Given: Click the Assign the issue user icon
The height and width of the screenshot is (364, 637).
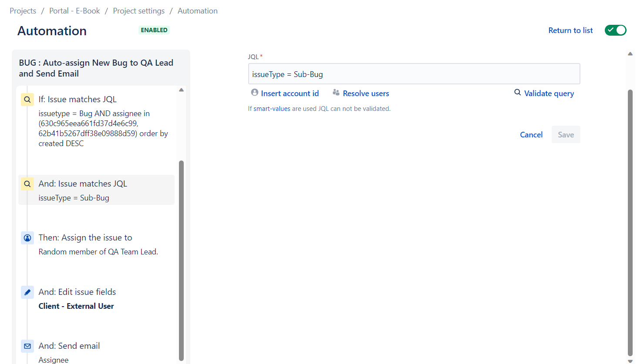Looking at the screenshot, I should [27, 238].
